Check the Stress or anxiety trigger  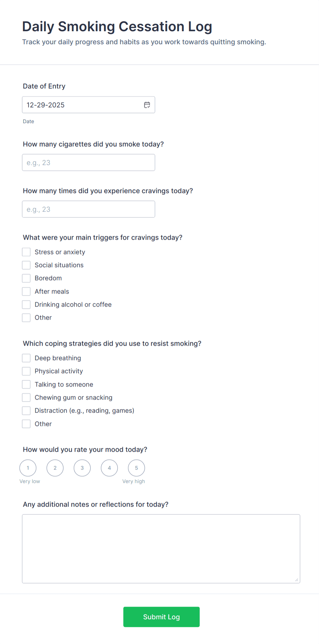pyautogui.click(x=26, y=252)
